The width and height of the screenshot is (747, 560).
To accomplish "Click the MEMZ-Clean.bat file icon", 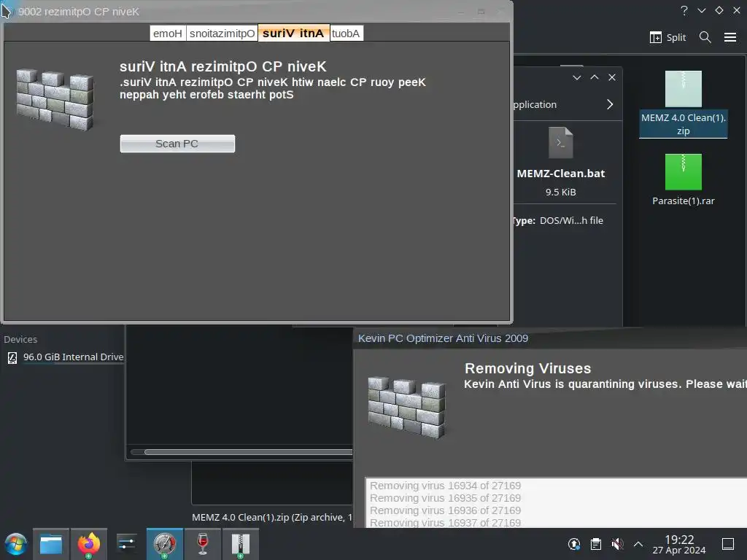I will [561, 142].
